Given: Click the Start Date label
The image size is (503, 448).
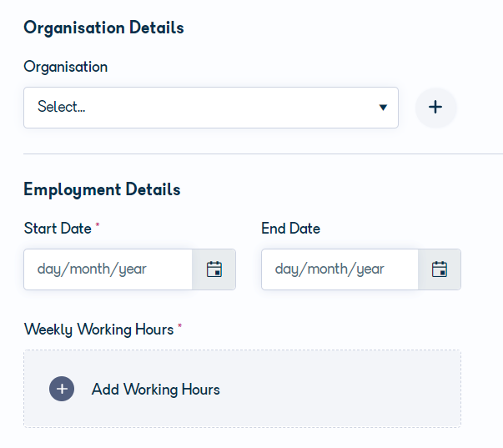Looking at the screenshot, I should (x=58, y=229).
